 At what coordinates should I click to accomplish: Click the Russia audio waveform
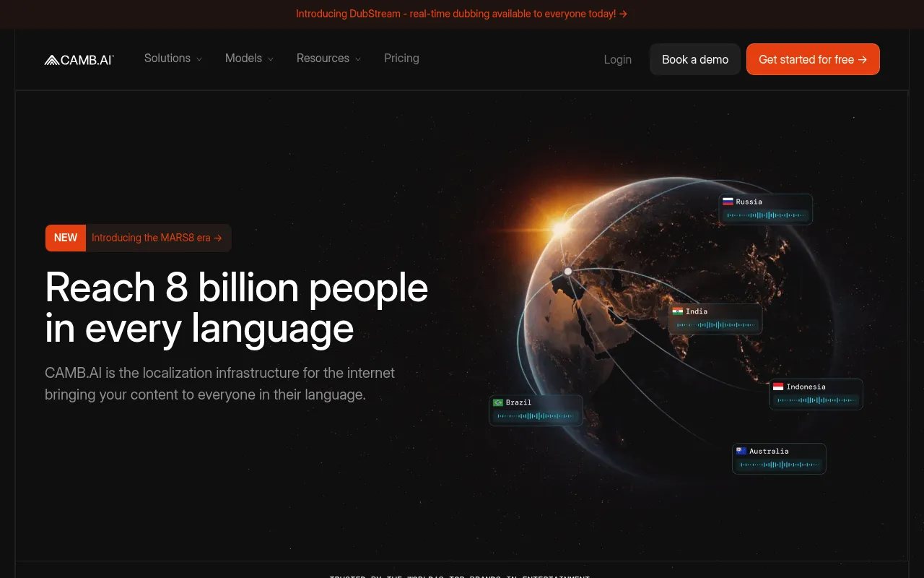tap(766, 215)
